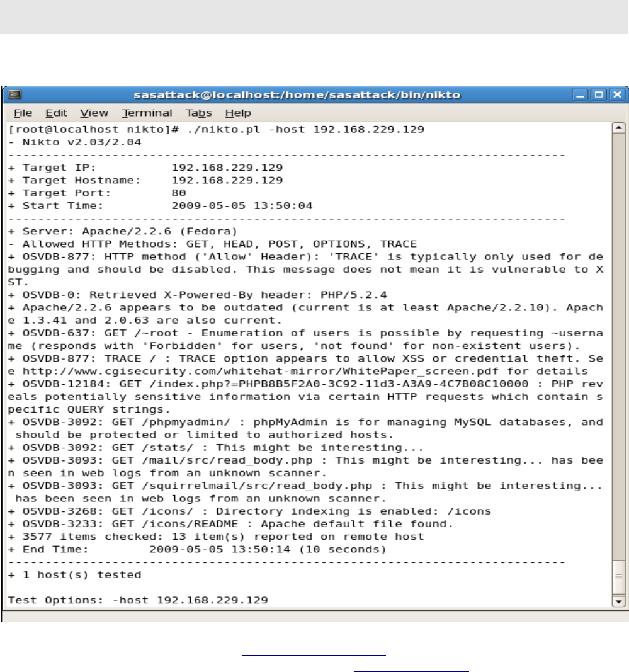Click 'OSVDB-3233: GET /icons/README' line
The height and width of the screenshot is (672, 629).
pyautogui.click(x=231, y=524)
